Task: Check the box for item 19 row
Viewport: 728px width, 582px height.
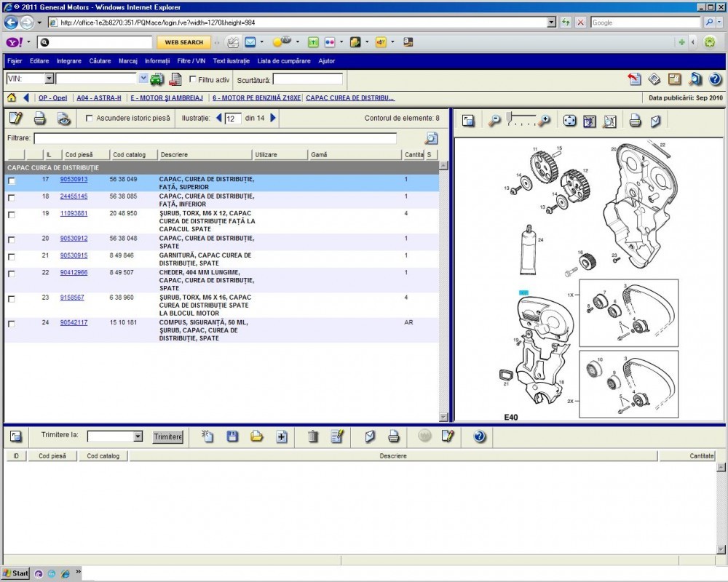Action: (x=12, y=215)
